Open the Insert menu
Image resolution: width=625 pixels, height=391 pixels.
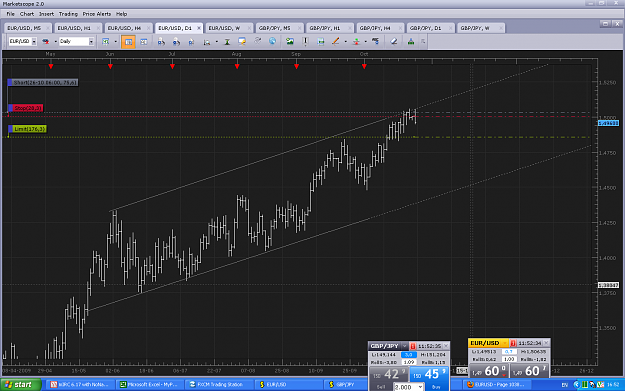point(46,14)
